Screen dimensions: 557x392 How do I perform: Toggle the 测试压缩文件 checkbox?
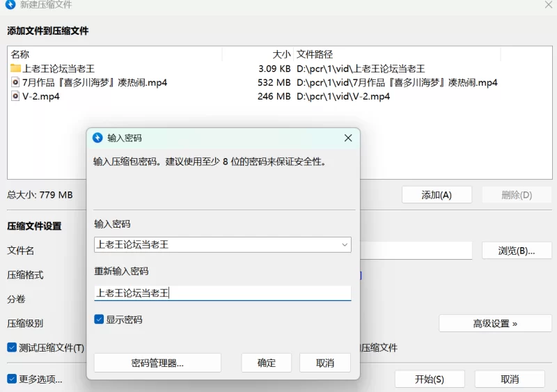coord(12,347)
